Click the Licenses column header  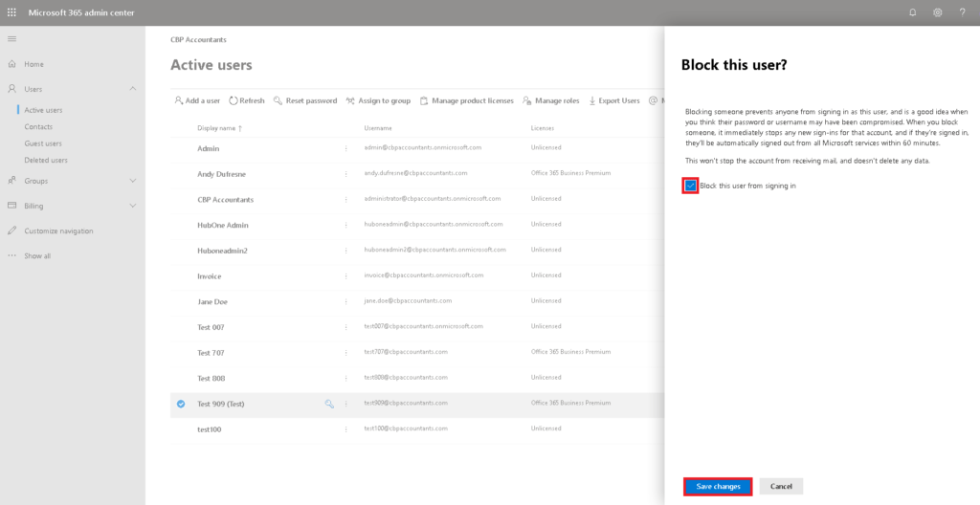point(543,128)
